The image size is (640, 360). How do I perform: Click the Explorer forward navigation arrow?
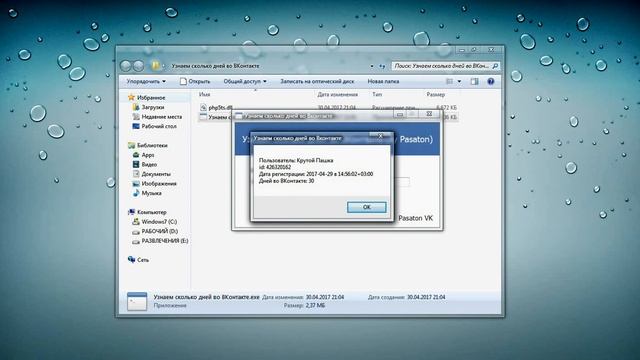pyautogui.click(x=139, y=66)
